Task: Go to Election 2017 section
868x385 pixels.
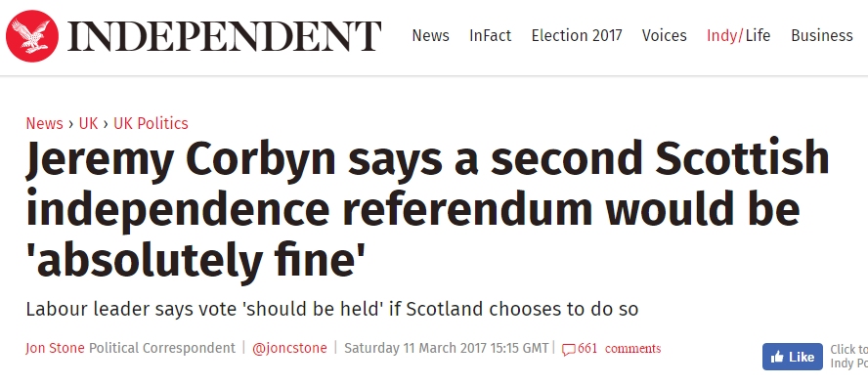Action: [577, 35]
